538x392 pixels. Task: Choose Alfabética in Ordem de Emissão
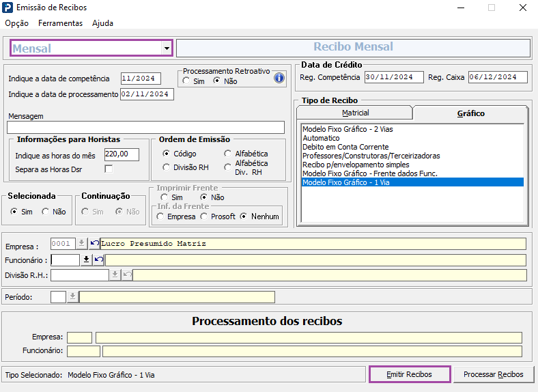[x=228, y=154]
